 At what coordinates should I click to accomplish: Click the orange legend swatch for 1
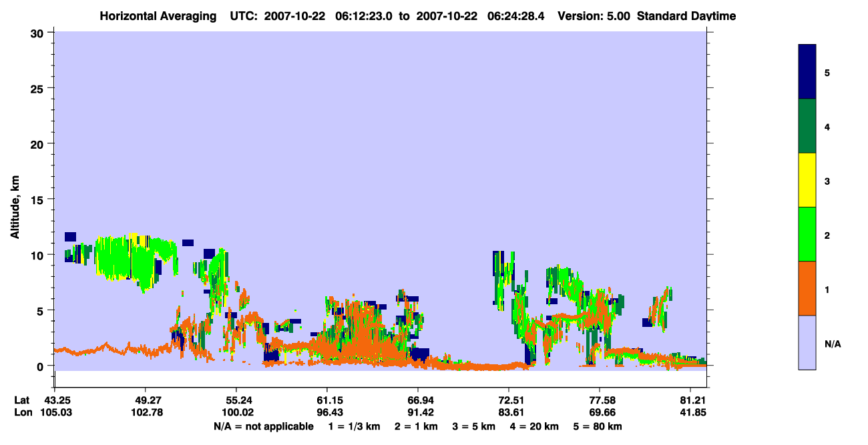click(807, 288)
